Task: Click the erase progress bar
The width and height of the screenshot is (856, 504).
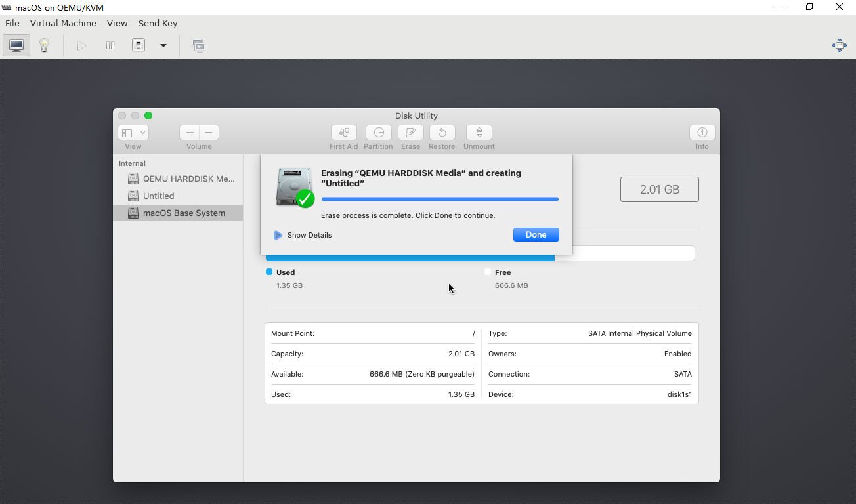Action: [x=439, y=199]
